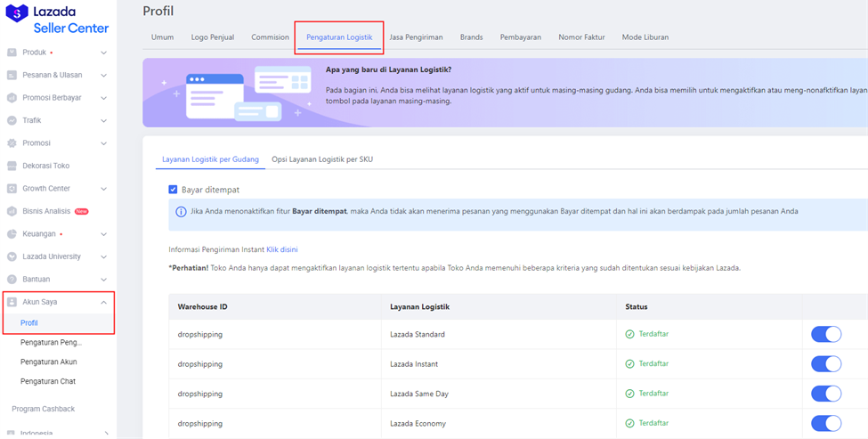868x439 pixels.
Task: Click the Bantuan question mark icon
Action: [12, 280]
